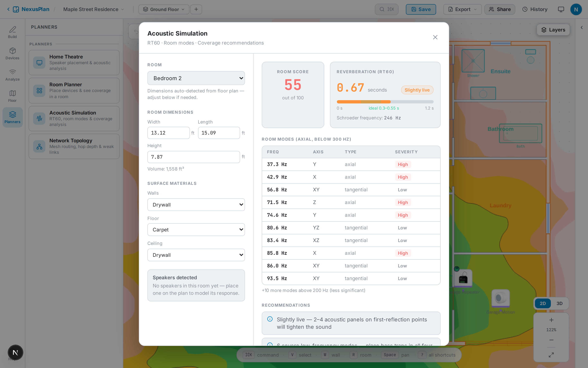Open the Home Theatre planner
The width and height of the screenshot is (588, 368).
pyautogui.click(x=74, y=63)
